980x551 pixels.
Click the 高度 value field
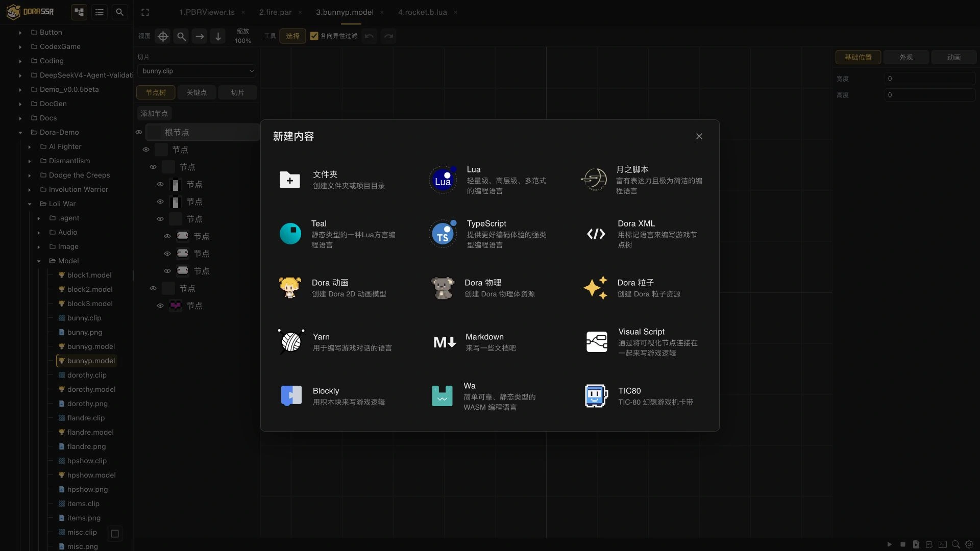point(929,95)
